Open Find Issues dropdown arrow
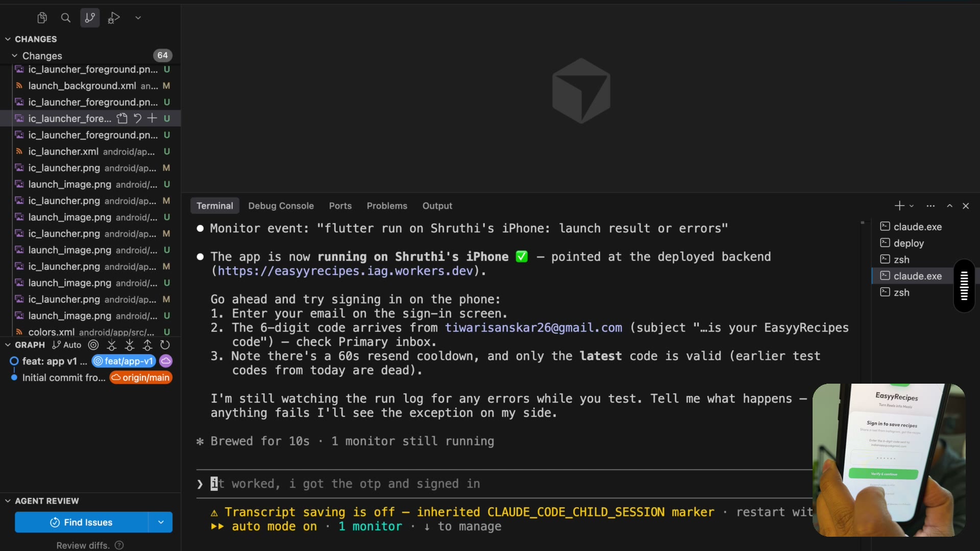The height and width of the screenshot is (551, 980). point(161,522)
